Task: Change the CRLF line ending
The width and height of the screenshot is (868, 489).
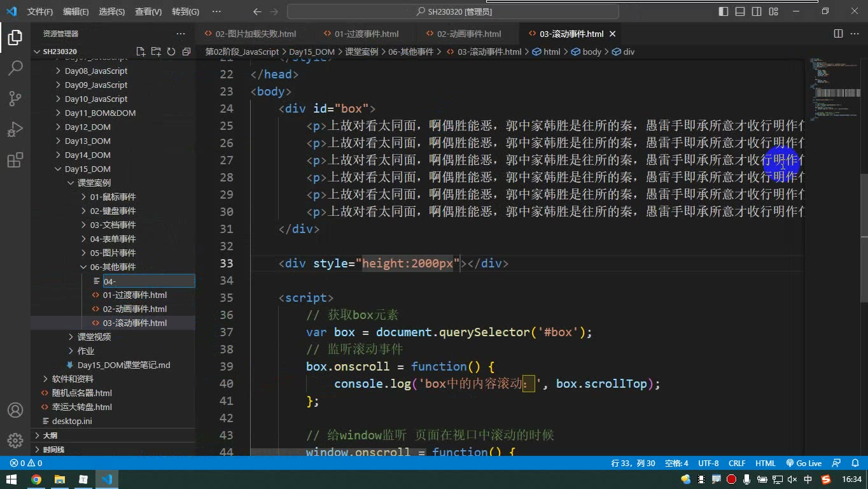Action: pos(737,464)
